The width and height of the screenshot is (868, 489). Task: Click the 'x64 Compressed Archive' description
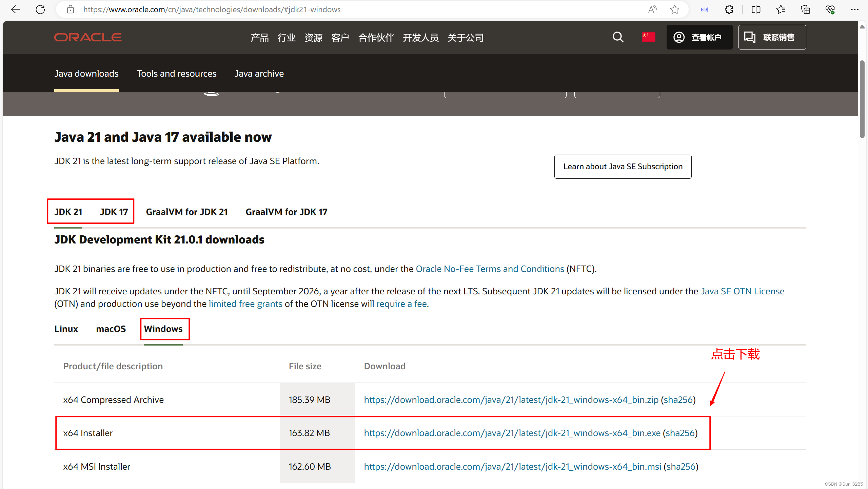click(x=113, y=400)
